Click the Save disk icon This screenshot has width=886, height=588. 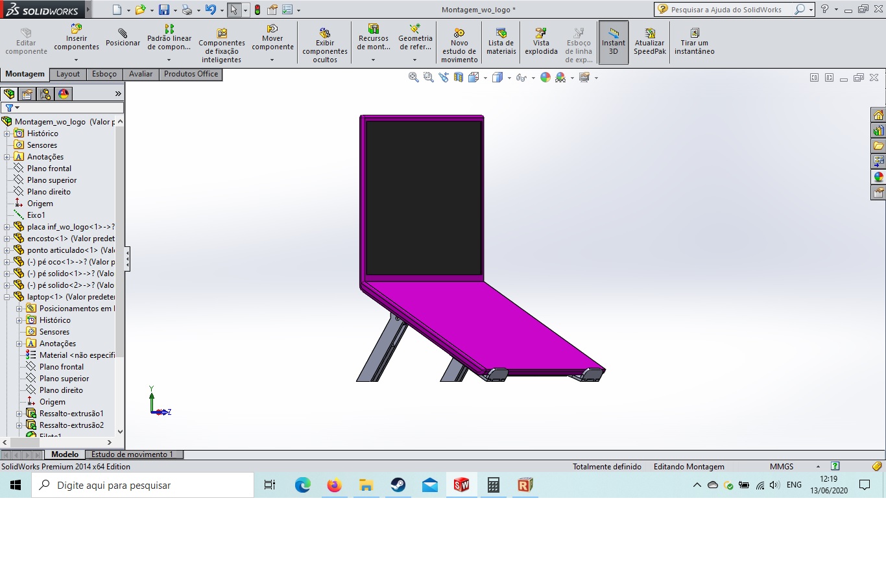(163, 10)
